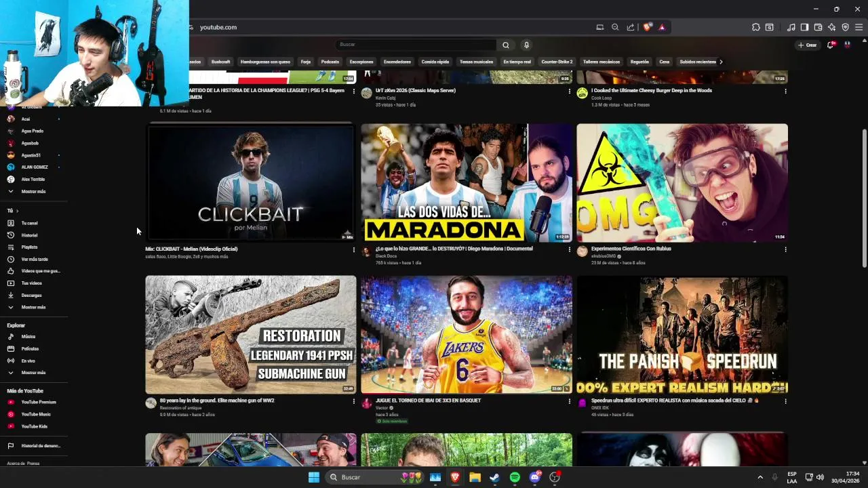Toggle the browser sidebar panel icon

pos(804,27)
